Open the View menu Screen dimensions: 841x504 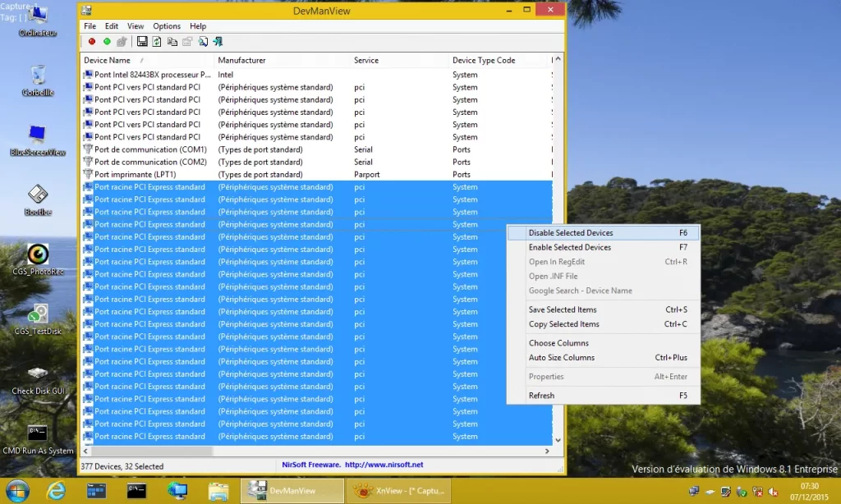coord(136,25)
